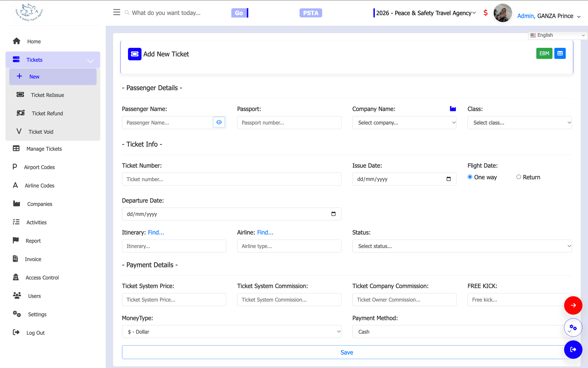Click the Add New Ticket ticket icon

tap(135, 54)
